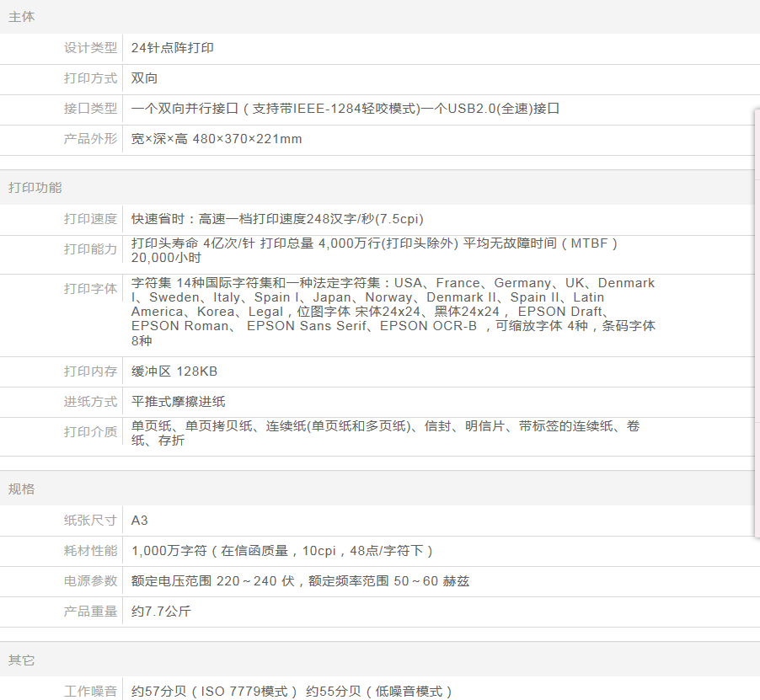Click the USB2.0 interface description text

(x=490, y=109)
